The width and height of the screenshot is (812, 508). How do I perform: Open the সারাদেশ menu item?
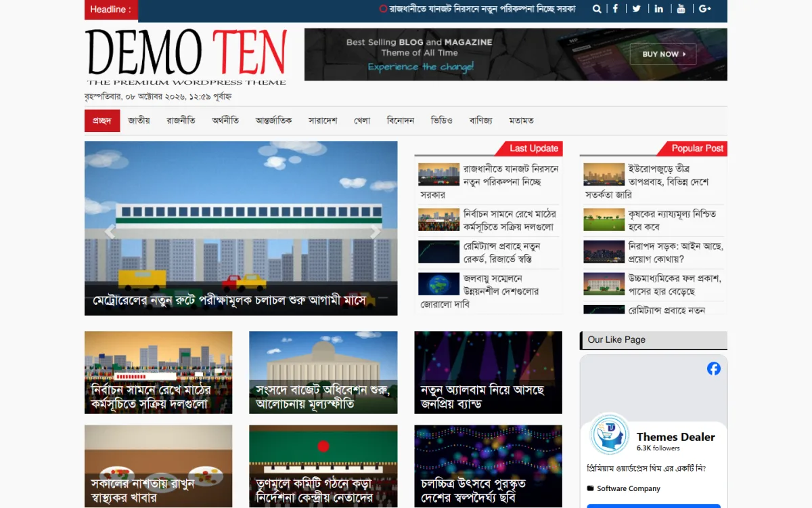pyautogui.click(x=323, y=121)
